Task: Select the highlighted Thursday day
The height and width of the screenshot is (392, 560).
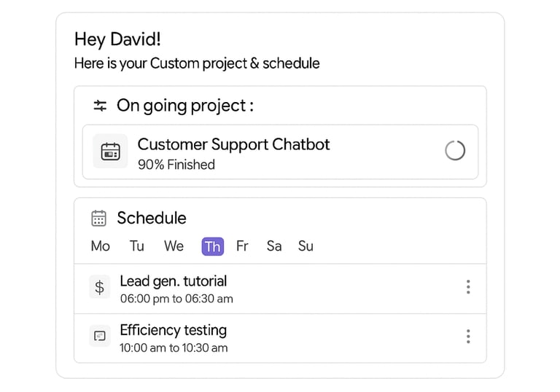Action: coord(213,246)
